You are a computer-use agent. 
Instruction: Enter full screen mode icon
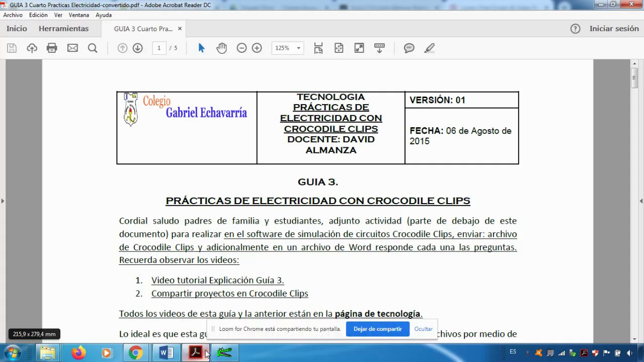[359, 48]
